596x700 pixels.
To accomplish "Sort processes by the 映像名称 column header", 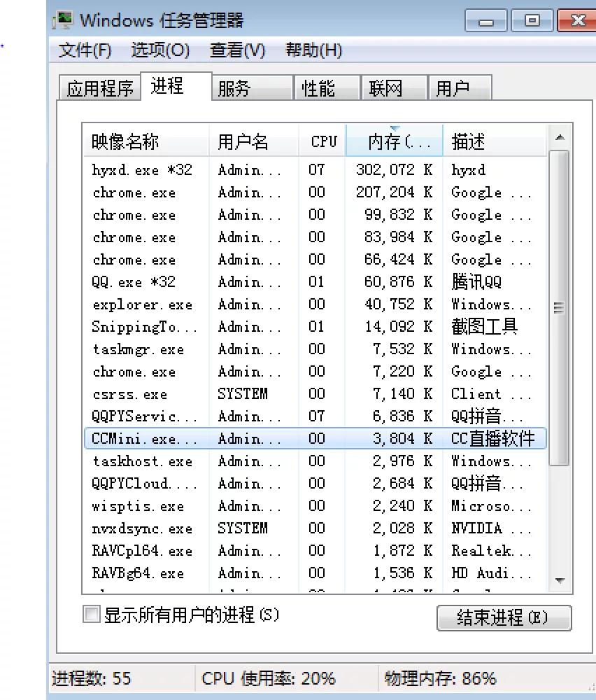I will tap(126, 141).
